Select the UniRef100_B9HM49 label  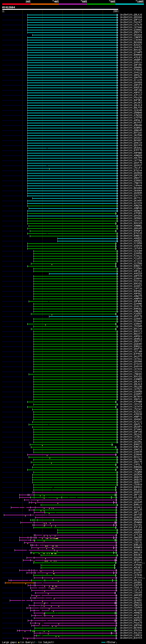pyautogui.click(x=131, y=55)
